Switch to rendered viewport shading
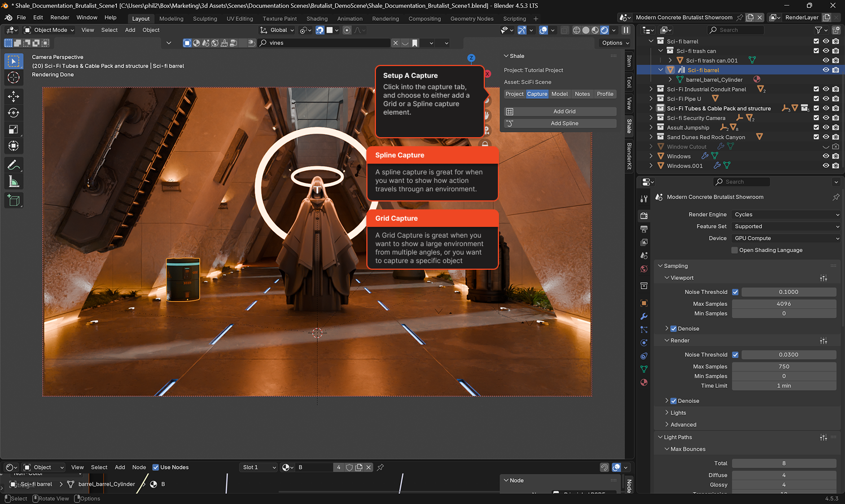 (x=605, y=30)
